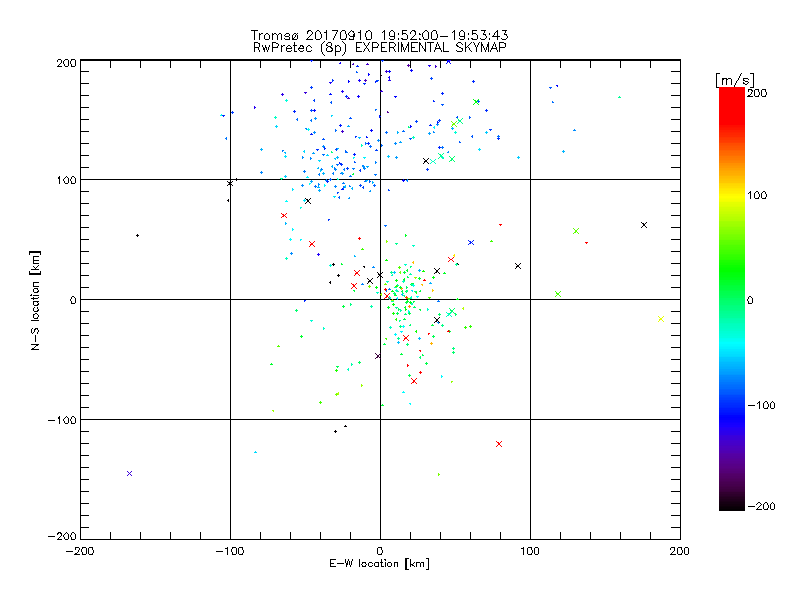Select the blue X marker right of center
Image resolution: width=800 pixels, height=600 pixels.
tap(471, 242)
